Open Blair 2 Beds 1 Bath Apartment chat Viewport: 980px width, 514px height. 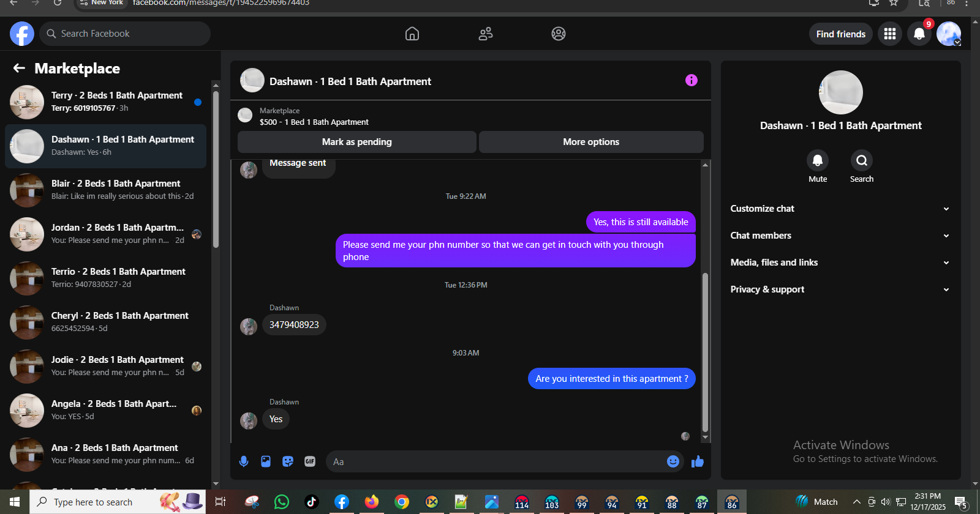point(105,190)
